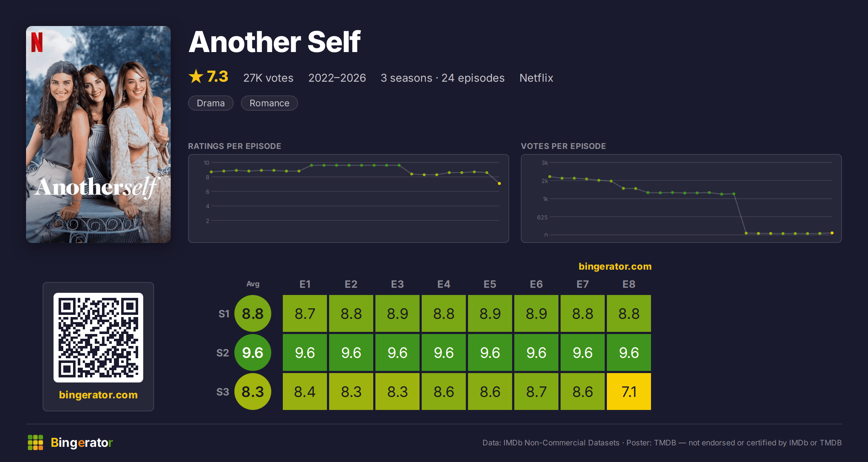Click the yellow star rating icon

pos(196,76)
